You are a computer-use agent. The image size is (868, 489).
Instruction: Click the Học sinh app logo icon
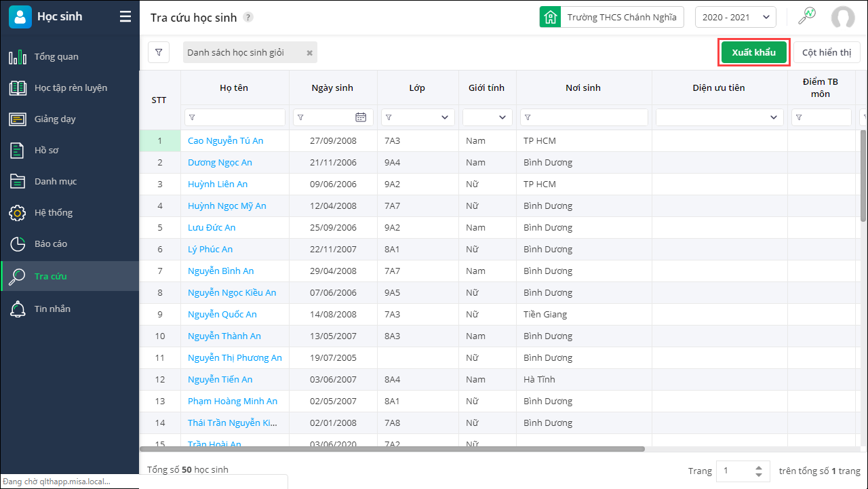point(20,17)
